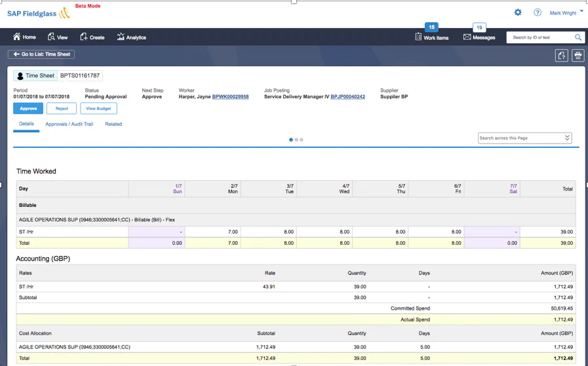Image resolution: width=588 pixels, height=366 pixels.
Task: Open worker link BPWK00029958
Action: click(x=230, y=97)
